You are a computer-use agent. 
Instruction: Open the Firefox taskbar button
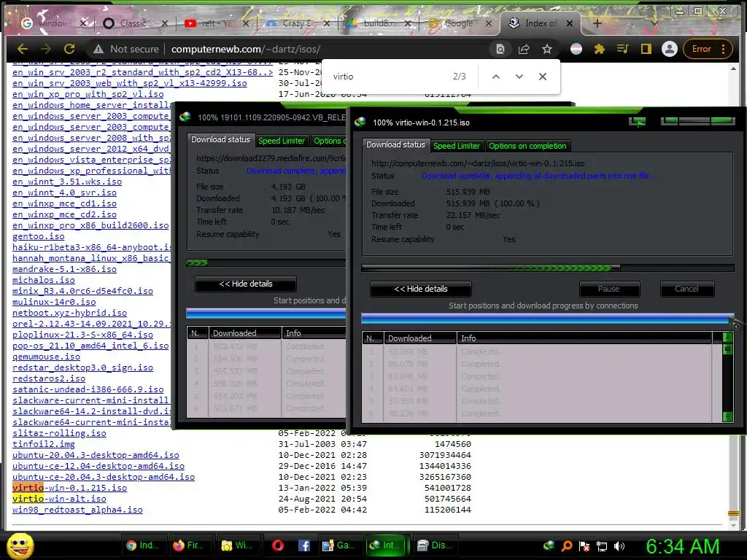[x=189, y=545]
